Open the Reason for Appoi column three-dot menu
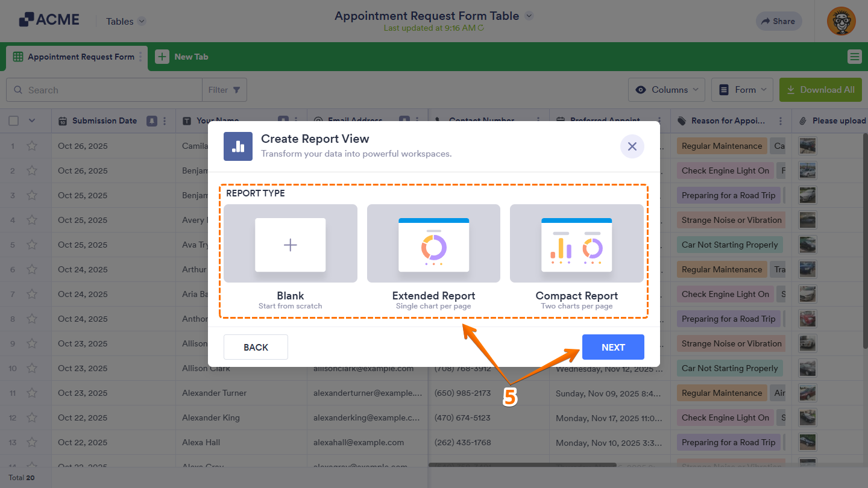 click(781, 121)
